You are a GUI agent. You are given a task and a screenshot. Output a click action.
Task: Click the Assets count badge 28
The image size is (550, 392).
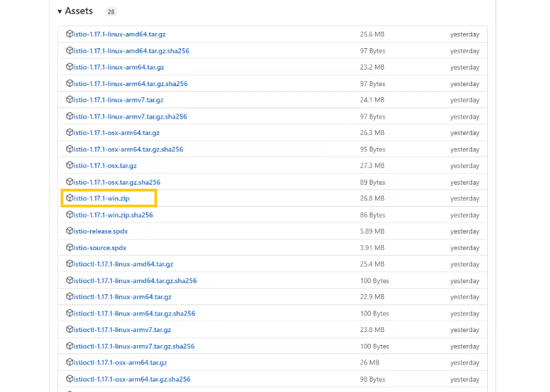point(111,12)
